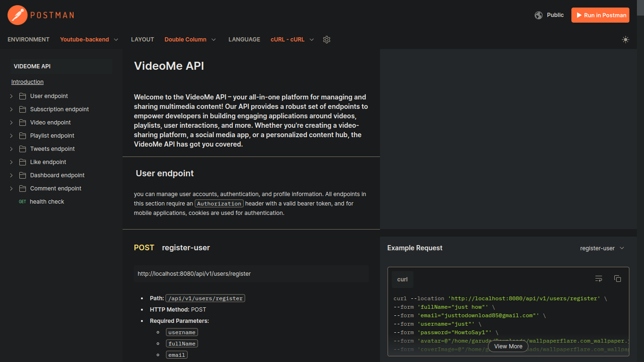This screenshot has width=644, height=362.
Task: Select Like endpoint in sidebar
Action: pyautogui.click(x=48, y=162)
